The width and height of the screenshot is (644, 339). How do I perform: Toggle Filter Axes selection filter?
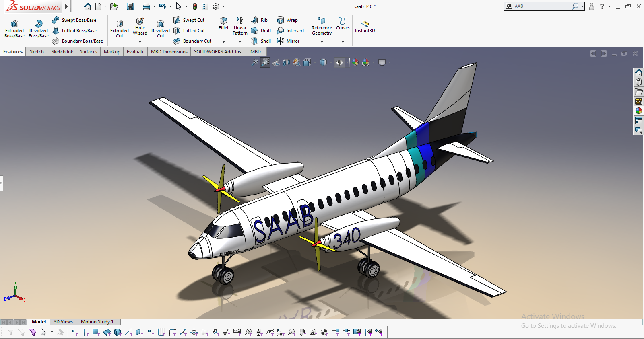pyautogui.click(x=128, y=332)
